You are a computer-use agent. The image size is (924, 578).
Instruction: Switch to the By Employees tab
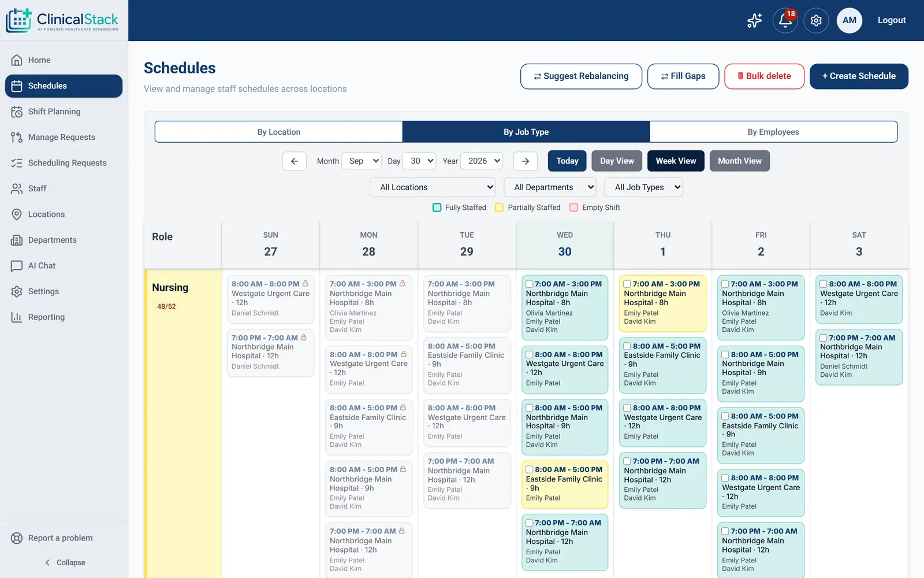[x=773, y=132]
